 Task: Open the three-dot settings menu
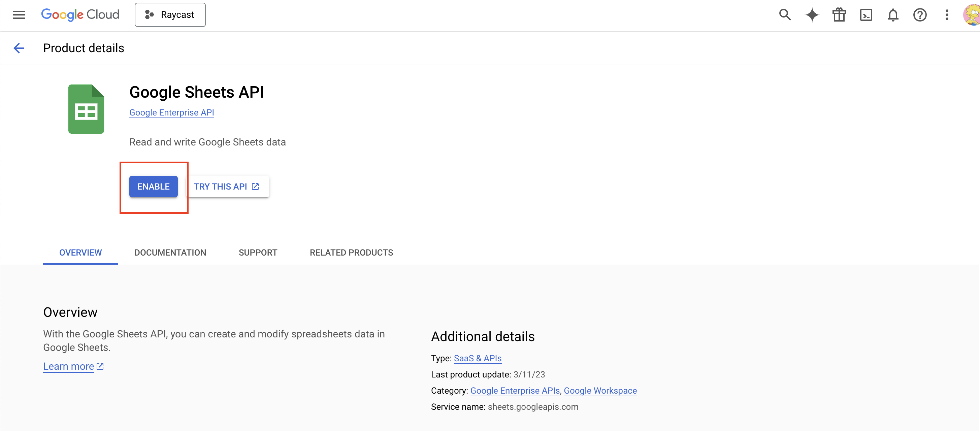[x=947, y=15]
